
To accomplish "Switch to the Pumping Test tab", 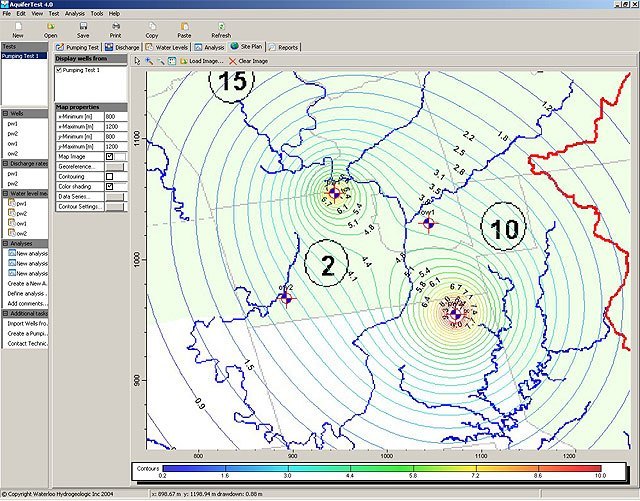I will tap(78, 47).
